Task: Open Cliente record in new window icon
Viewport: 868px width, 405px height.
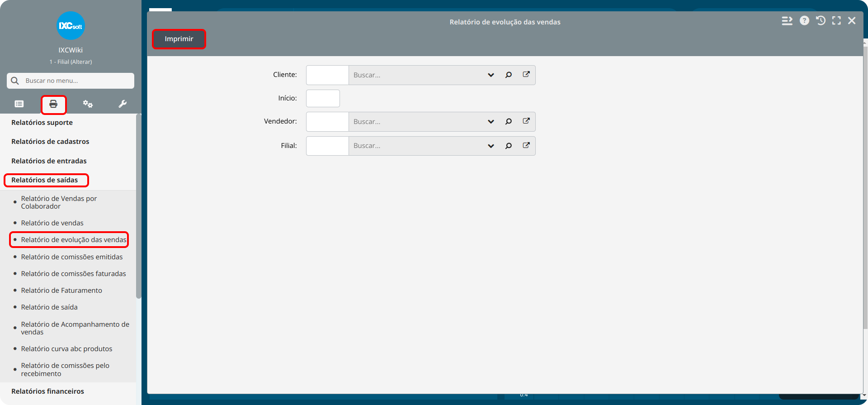Action: (526, 75)
